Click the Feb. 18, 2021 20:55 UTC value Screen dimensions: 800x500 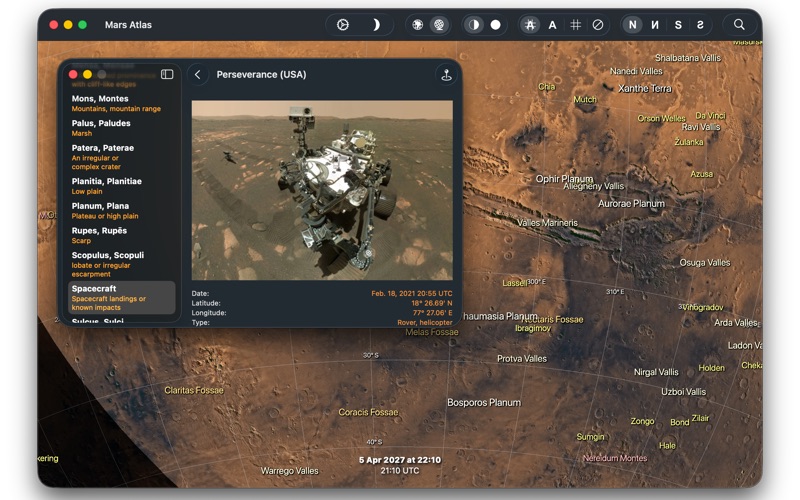(x=412, y=293)
